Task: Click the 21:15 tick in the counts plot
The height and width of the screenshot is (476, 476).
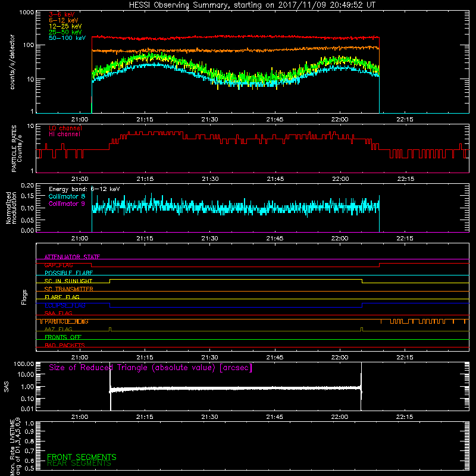Action: click(x=145, y=120)
